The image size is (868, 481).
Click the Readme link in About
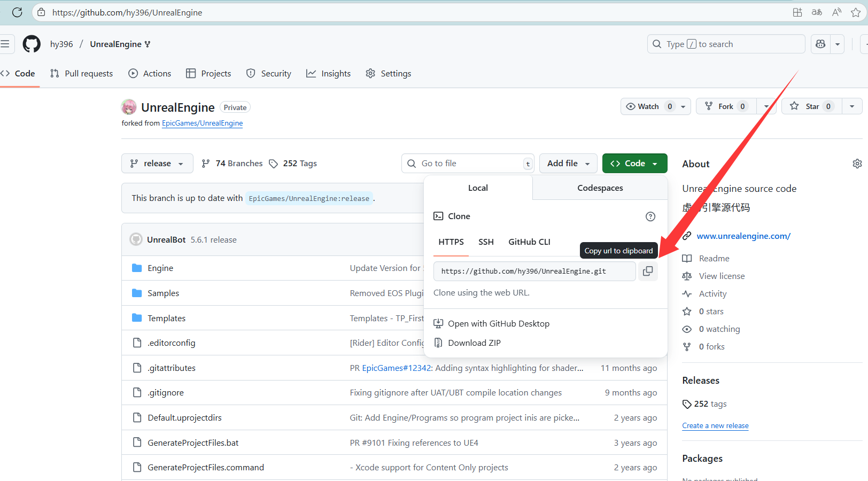[714, 258]
